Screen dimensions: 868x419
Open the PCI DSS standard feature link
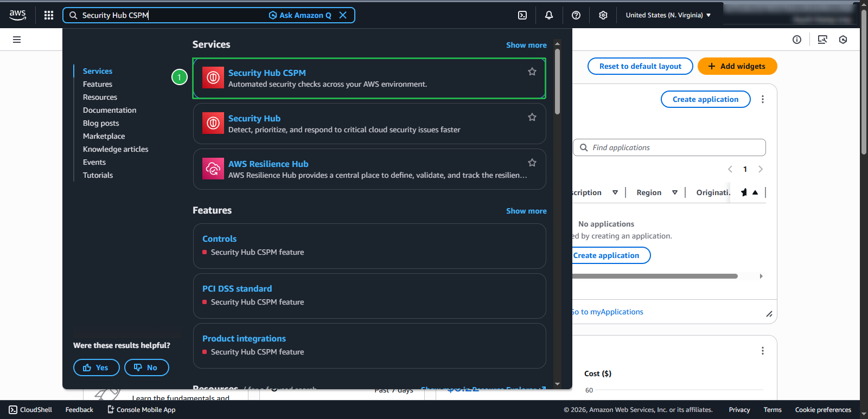[x=237, y=288]
